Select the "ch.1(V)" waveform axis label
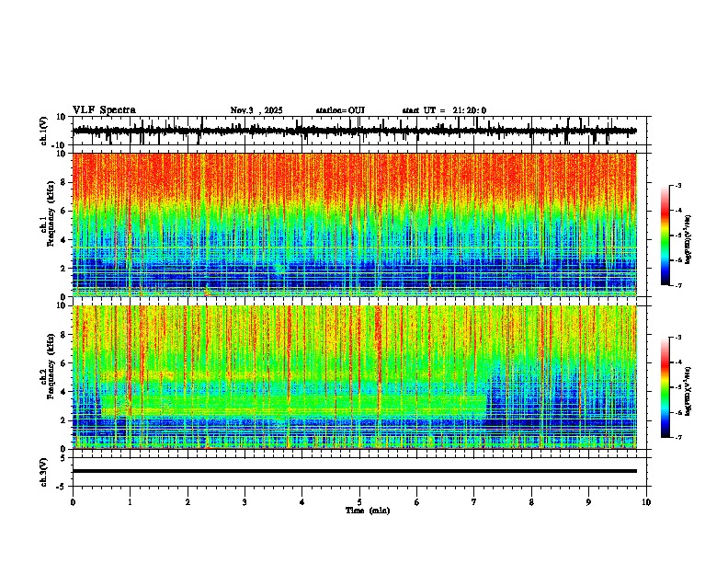 tap(44, 131)
